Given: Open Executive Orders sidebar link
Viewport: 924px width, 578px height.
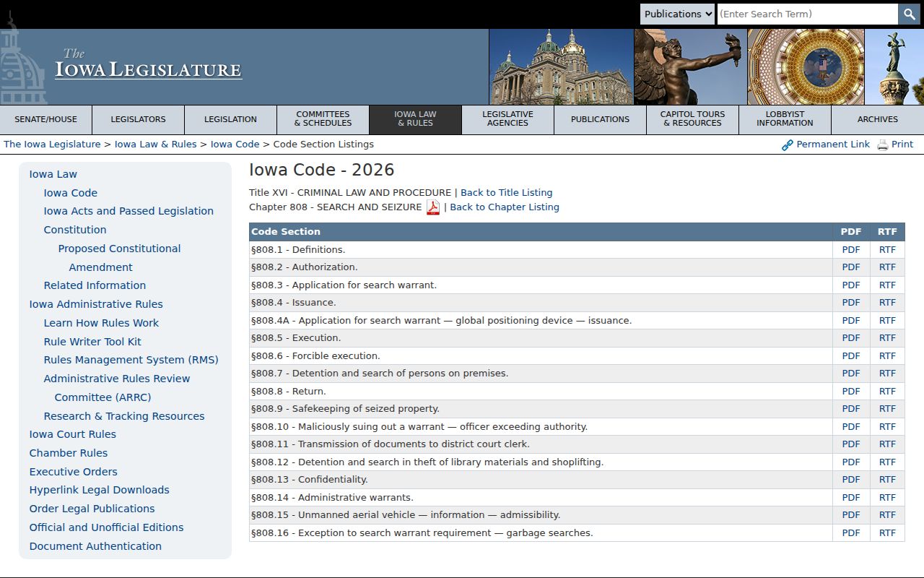Looking at the screenshot, I should pyautogui.click(x=73, y=472).
